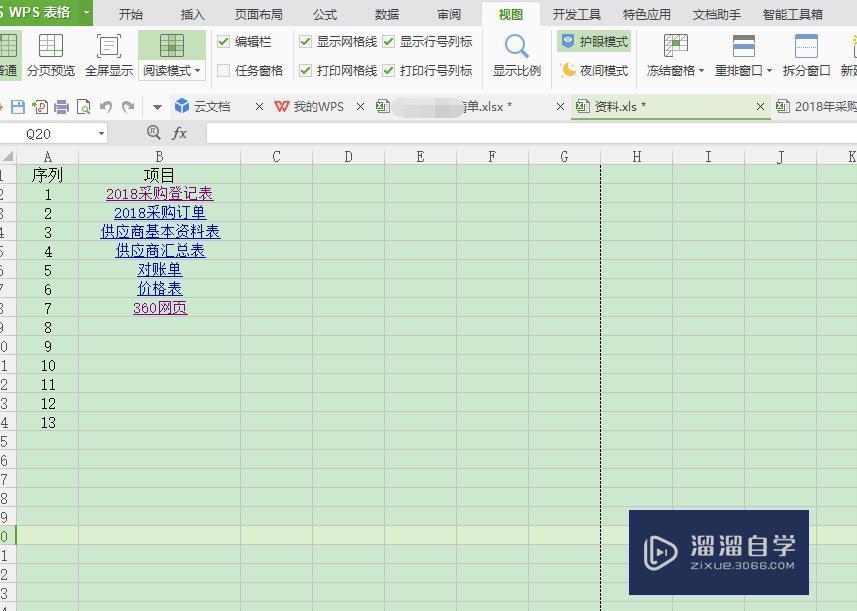Toggle the 显示网格线 gridlines checkbox
Viewport: 857px width, 611px height.
305,42
